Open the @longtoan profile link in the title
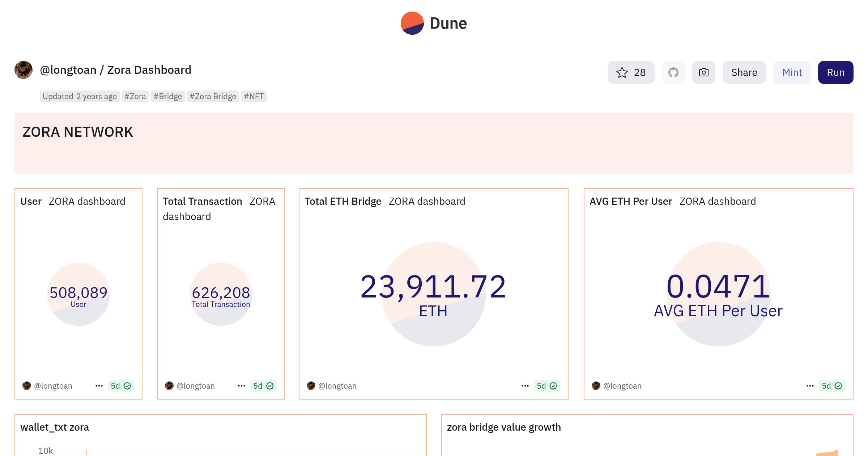The height and width of the screenshot is (456, 868). pyautogui.click(x=68, y=70)
